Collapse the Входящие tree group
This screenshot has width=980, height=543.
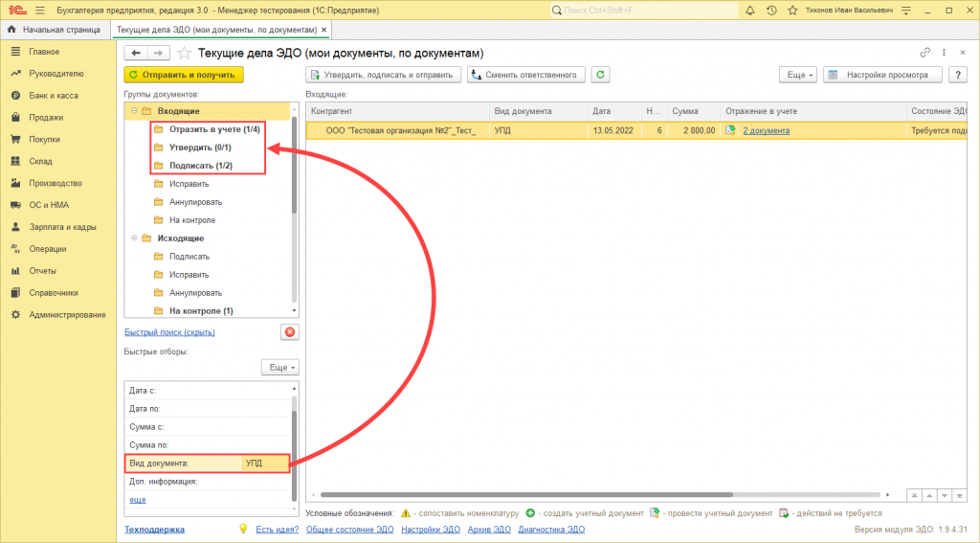(x=134, y=111)
